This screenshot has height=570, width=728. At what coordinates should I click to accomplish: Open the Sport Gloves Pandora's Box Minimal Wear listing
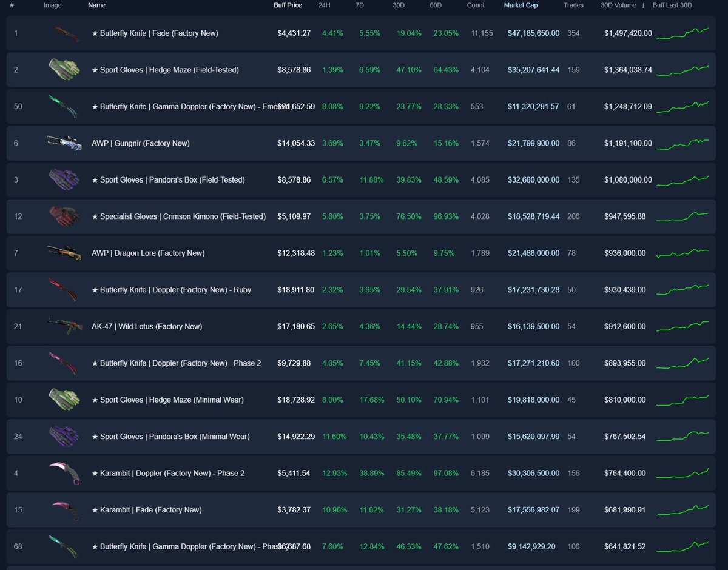[x=170, y=437]
